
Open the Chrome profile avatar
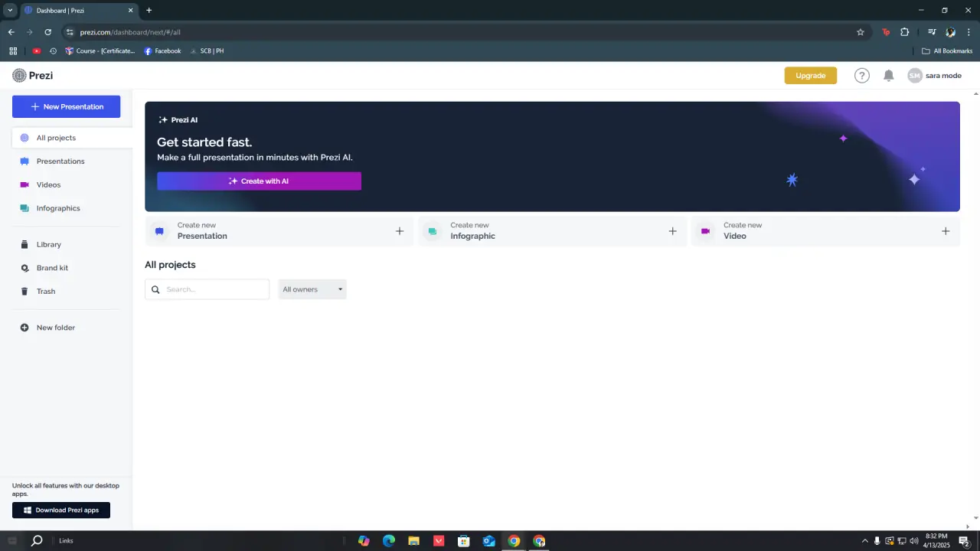pos(950,32)
